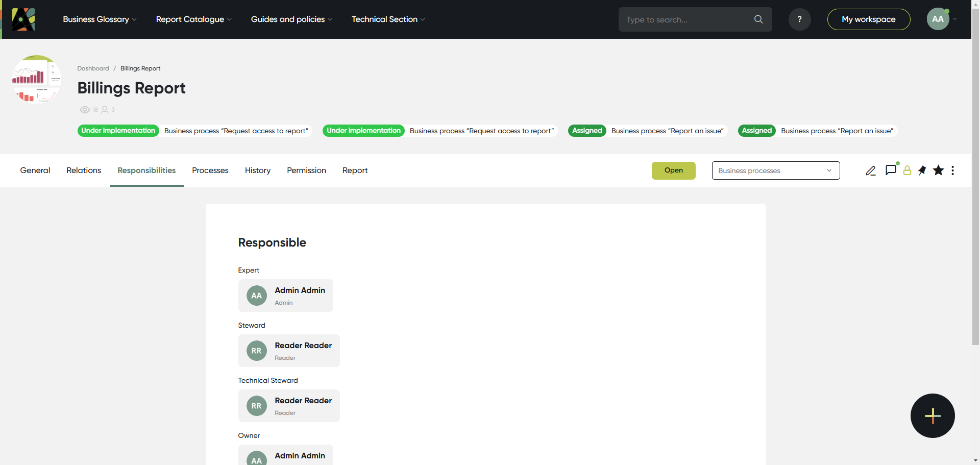Pin the report with pushpin icon
The width and height of the screenshot is (980, 465).
[x=922, y=170]
